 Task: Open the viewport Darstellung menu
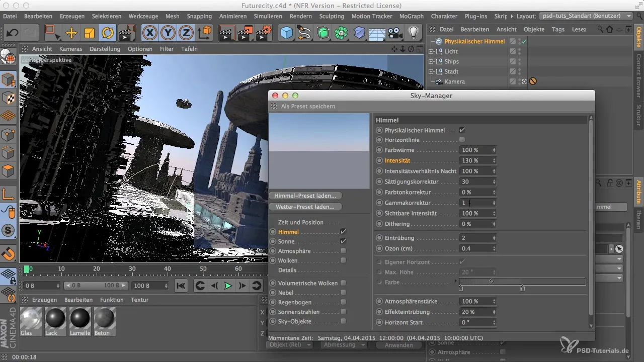point(105,49)
